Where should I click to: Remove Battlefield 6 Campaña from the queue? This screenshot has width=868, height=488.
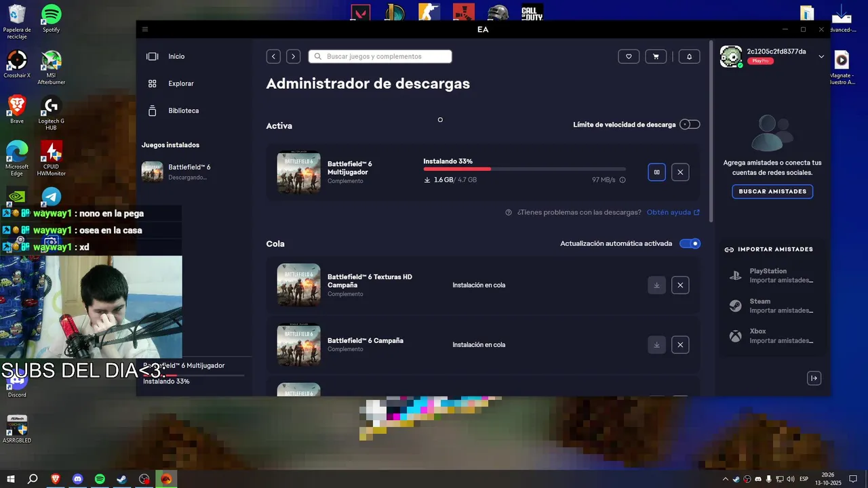click(680, 345)
